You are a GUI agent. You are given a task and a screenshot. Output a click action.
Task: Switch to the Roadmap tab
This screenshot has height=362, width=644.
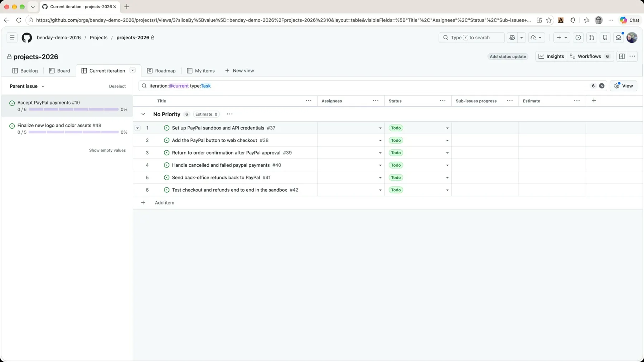pos(161,71)
